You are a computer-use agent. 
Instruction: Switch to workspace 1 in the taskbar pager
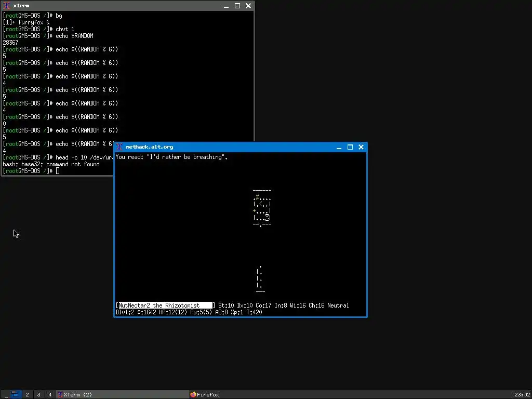(x=16, y=394)
